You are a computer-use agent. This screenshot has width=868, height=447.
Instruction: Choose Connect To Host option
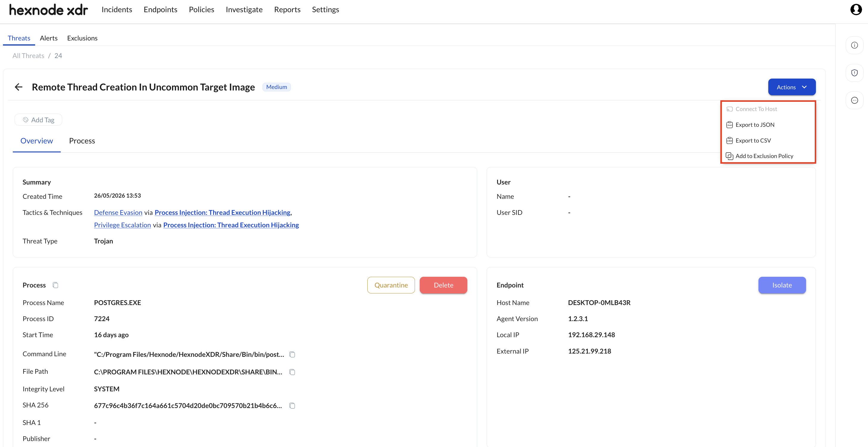click(768, 109)
